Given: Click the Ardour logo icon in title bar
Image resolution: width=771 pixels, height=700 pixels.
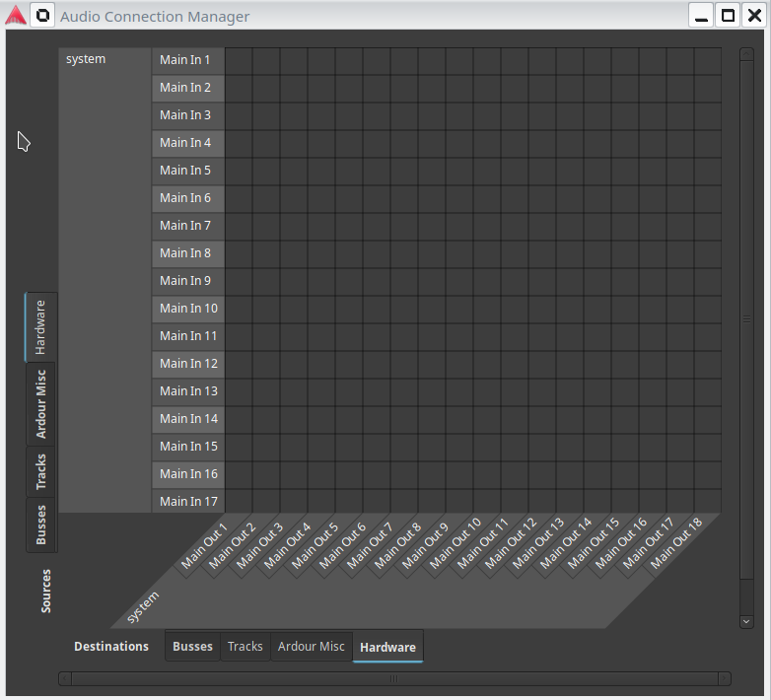Looking at the screenshot, I should [x=16, y=16].
